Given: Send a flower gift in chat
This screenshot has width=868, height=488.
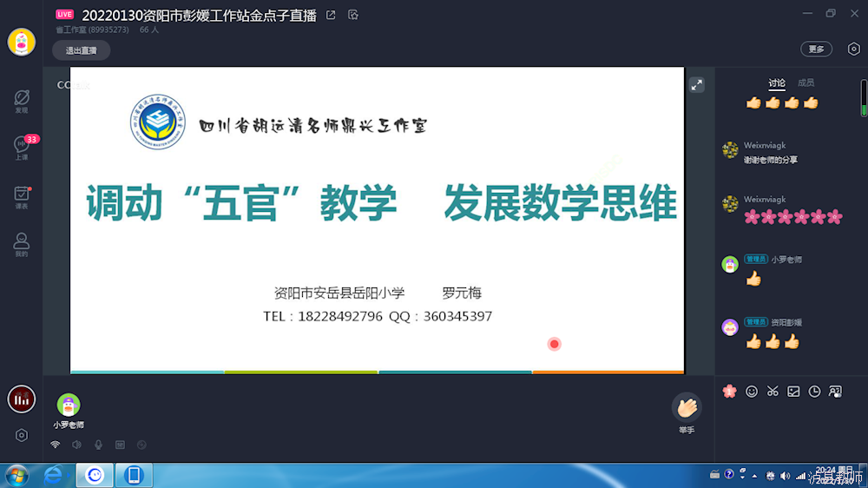Looking at the screenshot, I should point(730,392).
